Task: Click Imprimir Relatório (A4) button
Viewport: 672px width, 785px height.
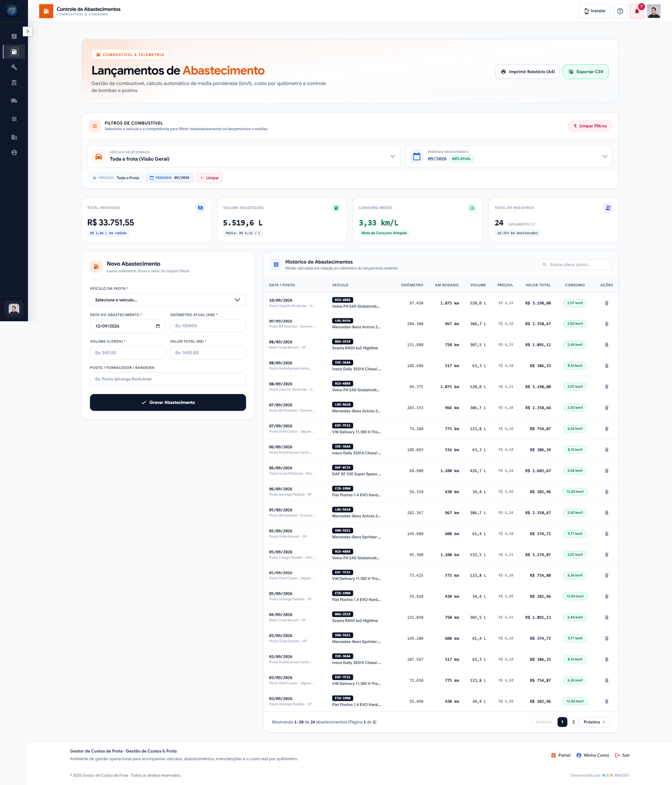Action: [x=528, y=72]
